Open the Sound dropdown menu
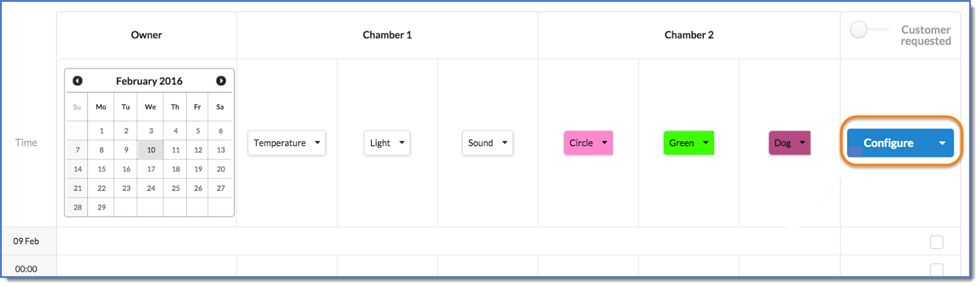Image resolution: width=980 pixels, height=287 pixels. pos(488,143)
